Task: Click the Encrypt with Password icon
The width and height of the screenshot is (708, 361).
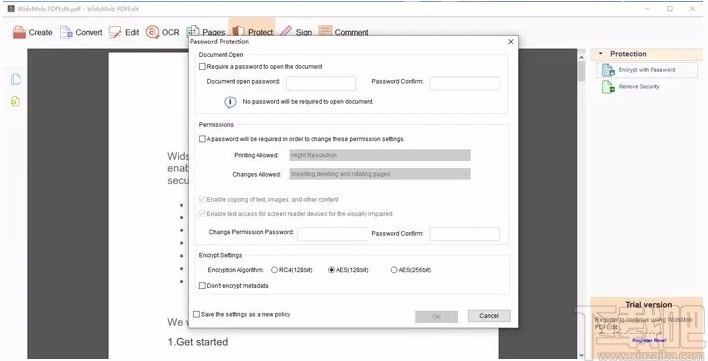Action: (608, 70)
